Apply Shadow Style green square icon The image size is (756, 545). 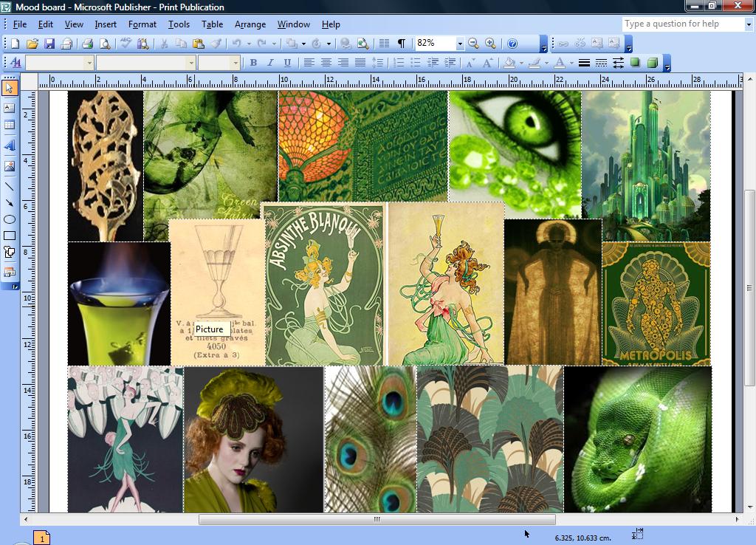(x=635, y=63)
